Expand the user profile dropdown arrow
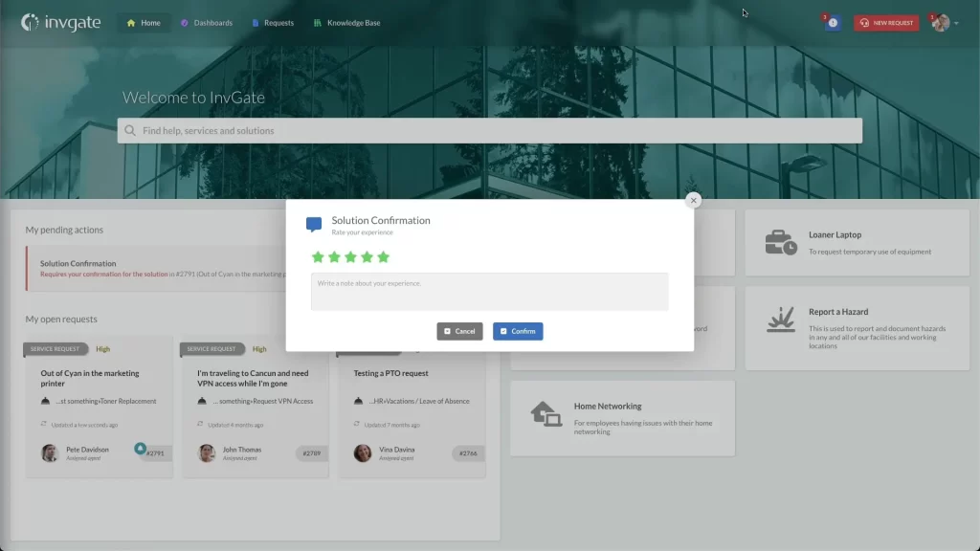Image resolution: width=980 pixels, height=551 pixels. coord(956,23)
